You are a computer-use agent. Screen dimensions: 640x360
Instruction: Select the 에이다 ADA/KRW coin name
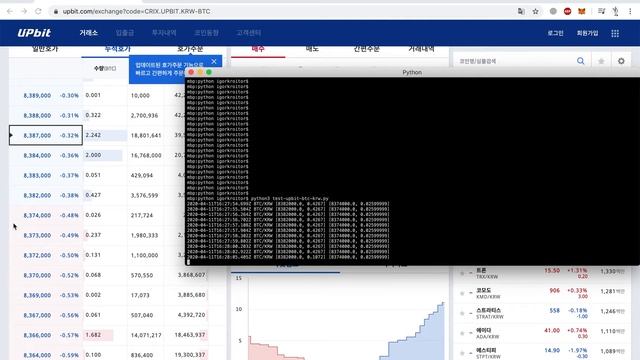tap(487, 333)
